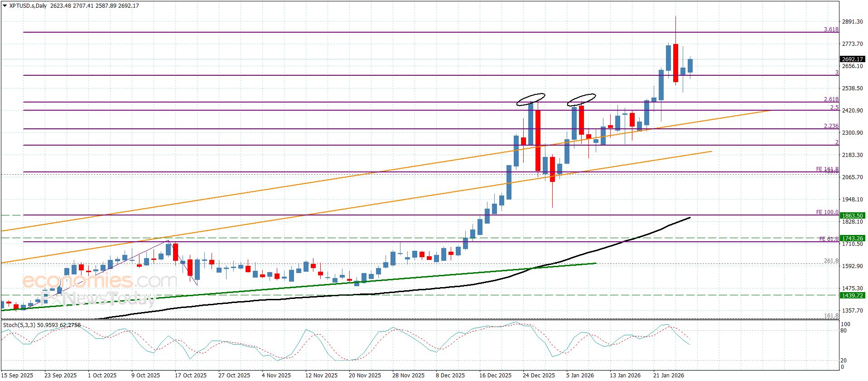Select the left ellipse marking the December peak

coord(530,99)
